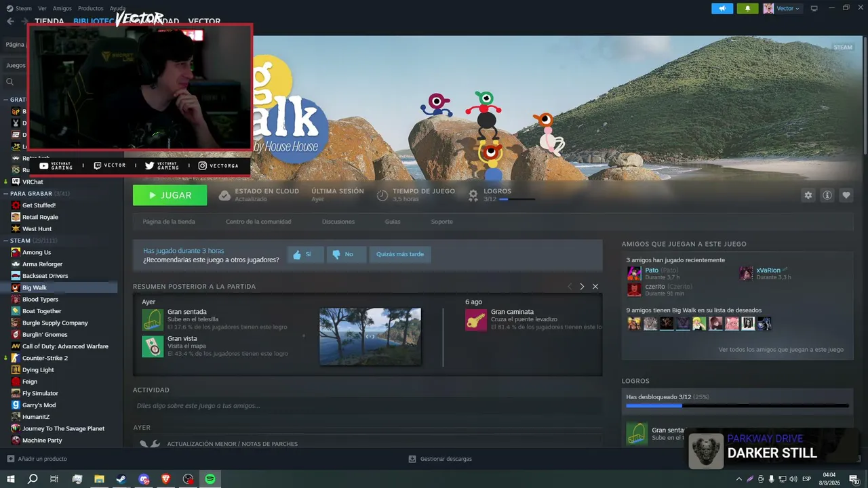Open Gran vista achievement icon
The image size is (868, 488).
[x=153, y=346]
